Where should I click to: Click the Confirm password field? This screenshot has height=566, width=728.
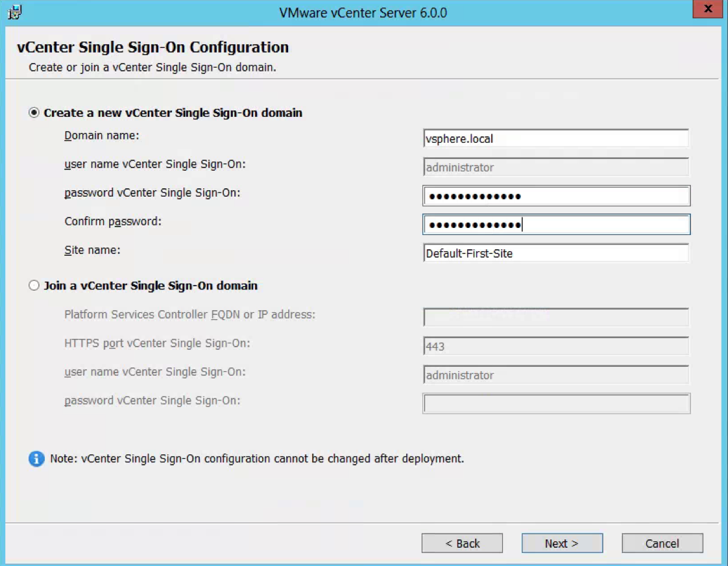point(556,225)
